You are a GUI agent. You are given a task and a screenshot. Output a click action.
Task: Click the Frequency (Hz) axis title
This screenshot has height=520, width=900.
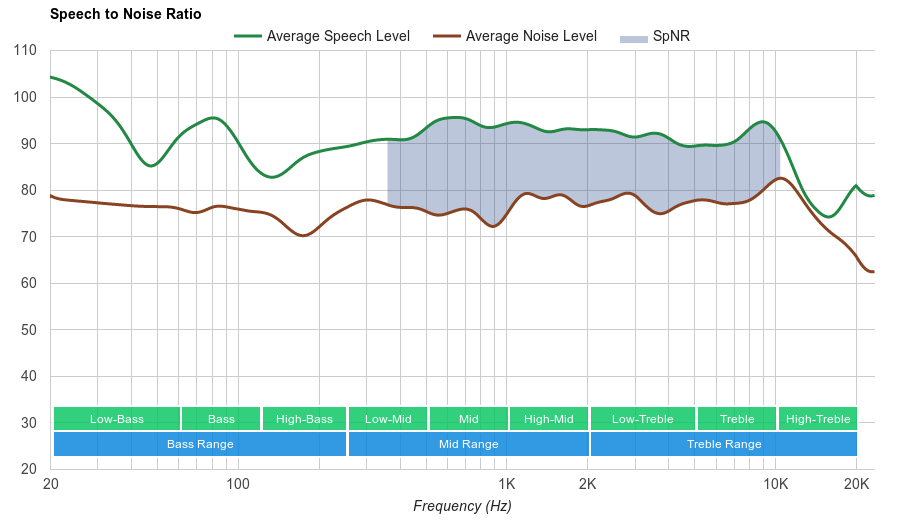pyautogui.click(x=462, y=506)
